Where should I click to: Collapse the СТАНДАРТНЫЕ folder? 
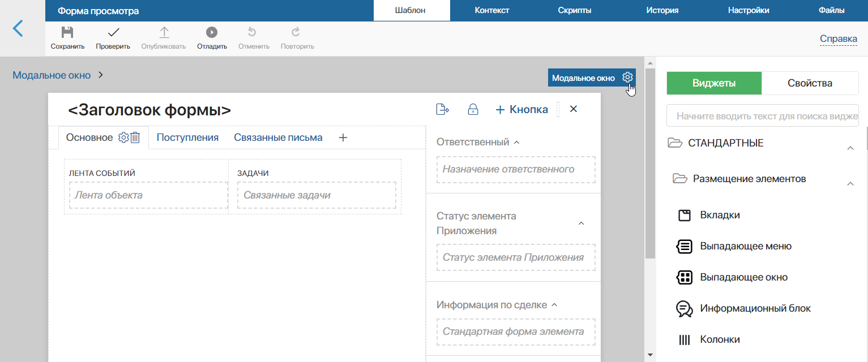pos(850,148)
